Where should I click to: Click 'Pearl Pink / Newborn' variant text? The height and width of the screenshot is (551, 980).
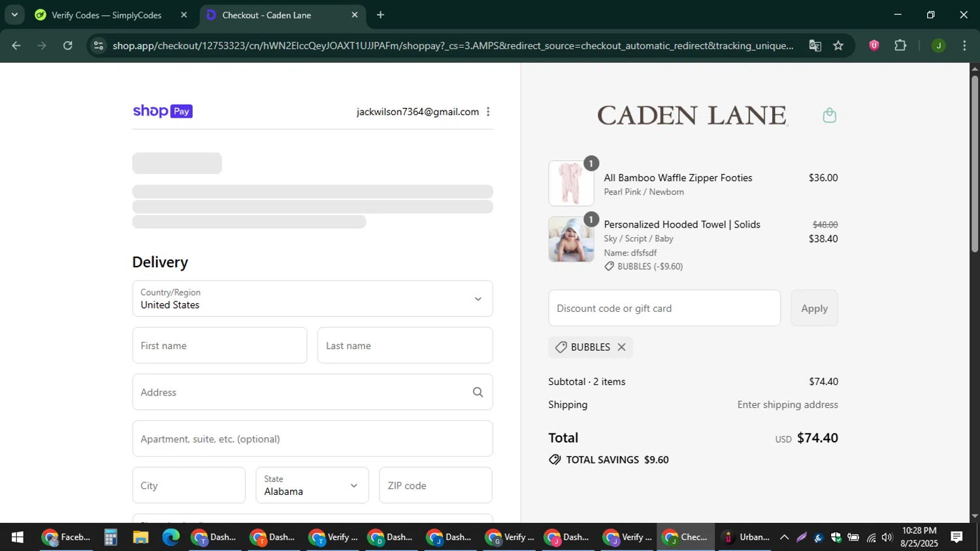(x=644, y=192)
